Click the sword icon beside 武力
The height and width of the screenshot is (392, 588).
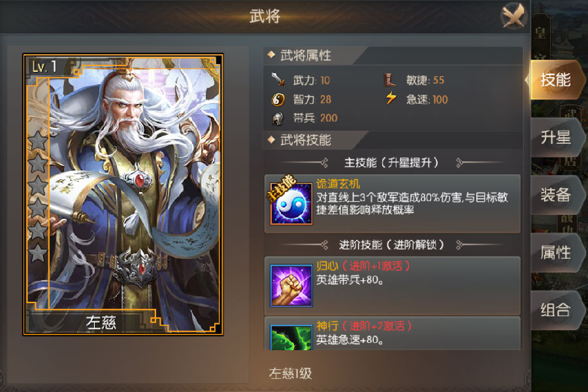pos(278,80)
